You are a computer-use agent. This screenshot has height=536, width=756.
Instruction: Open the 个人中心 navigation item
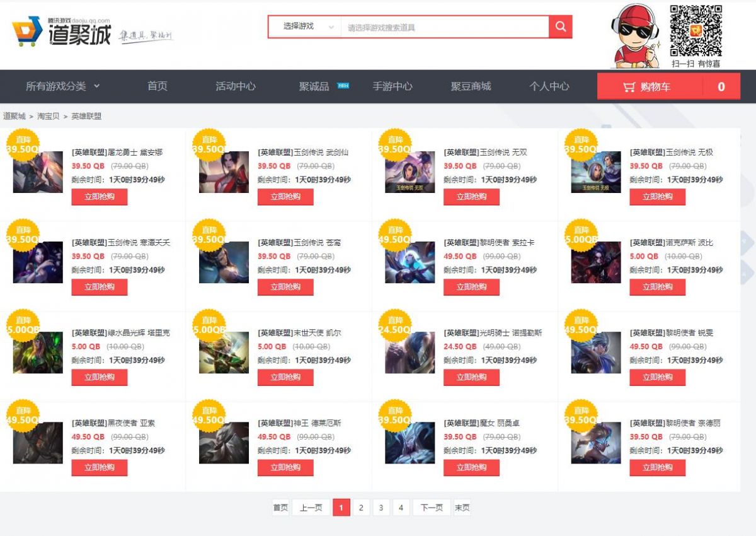point(550,86)
